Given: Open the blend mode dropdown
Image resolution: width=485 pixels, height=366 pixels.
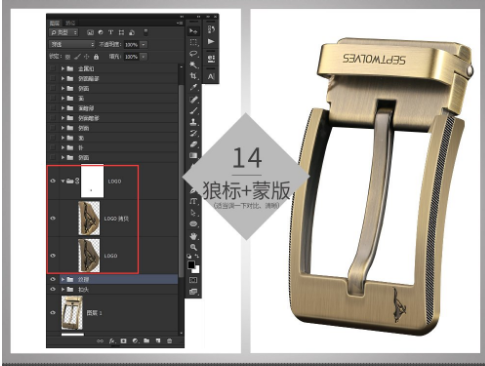Looking at the screenshot, I should (x=72, y=44).
